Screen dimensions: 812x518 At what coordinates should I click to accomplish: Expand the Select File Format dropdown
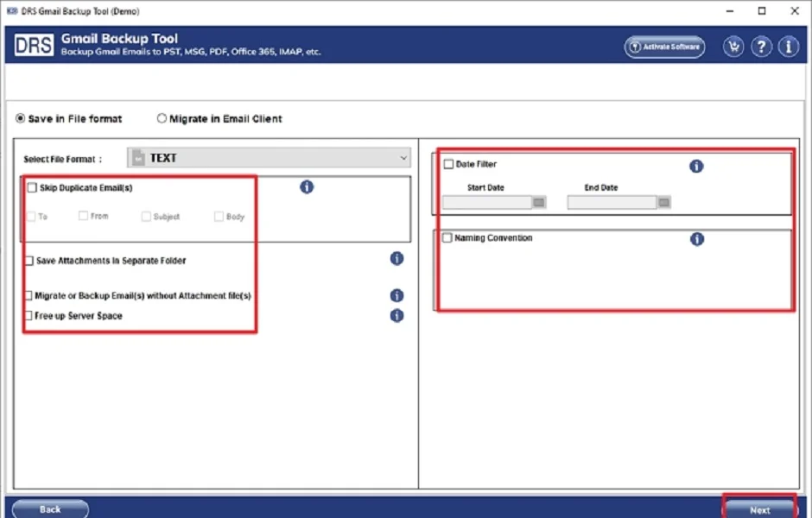[270, 158]
